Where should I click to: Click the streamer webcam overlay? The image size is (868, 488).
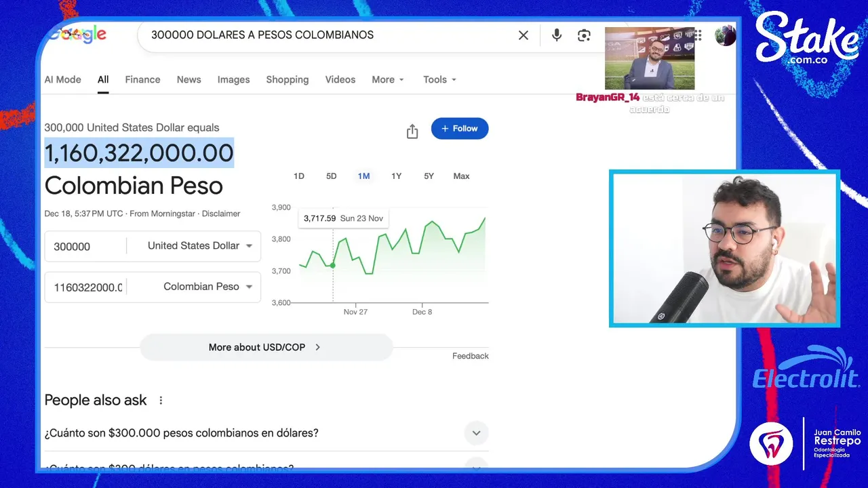point(724,249)
